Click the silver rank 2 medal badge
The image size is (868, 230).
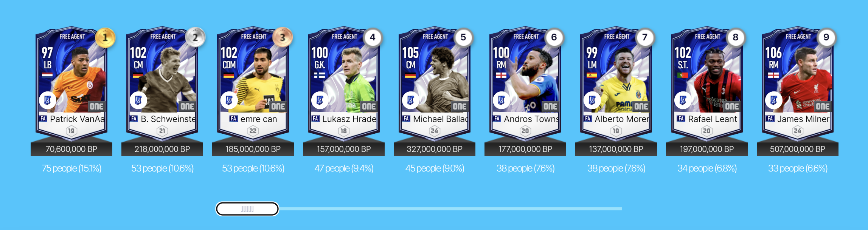[196, 37]
